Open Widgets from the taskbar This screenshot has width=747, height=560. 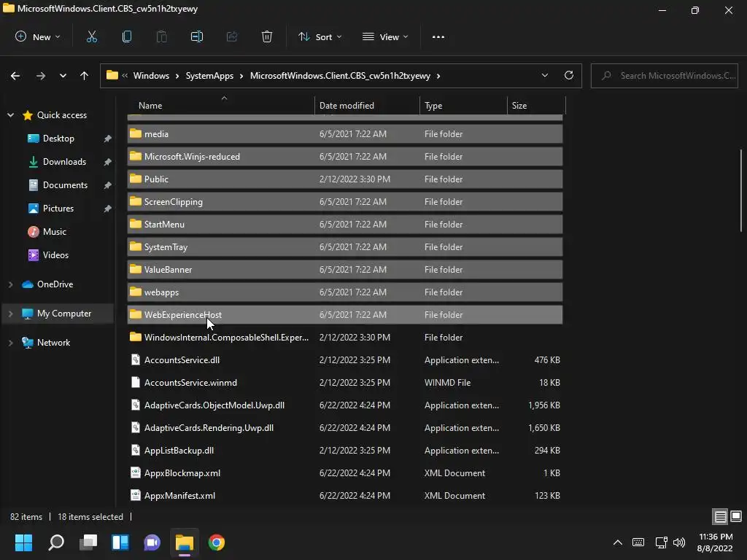tap(120, 542)
